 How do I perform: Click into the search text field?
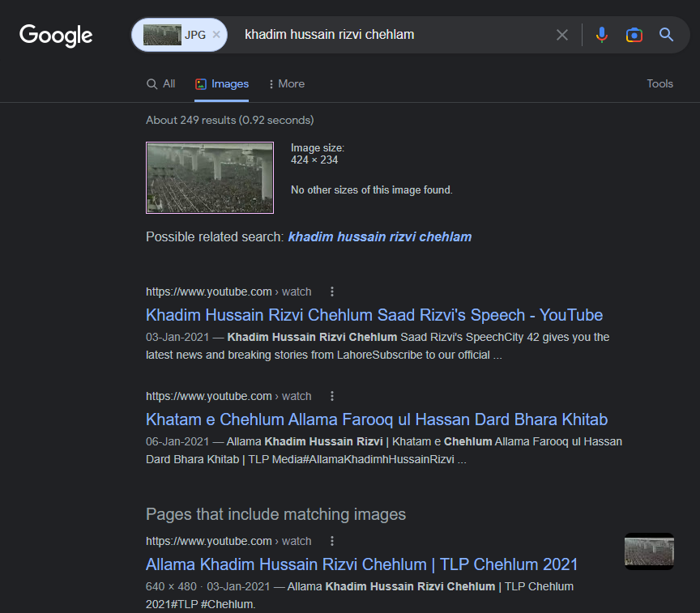pyautogui.click(x=393, y=34)
